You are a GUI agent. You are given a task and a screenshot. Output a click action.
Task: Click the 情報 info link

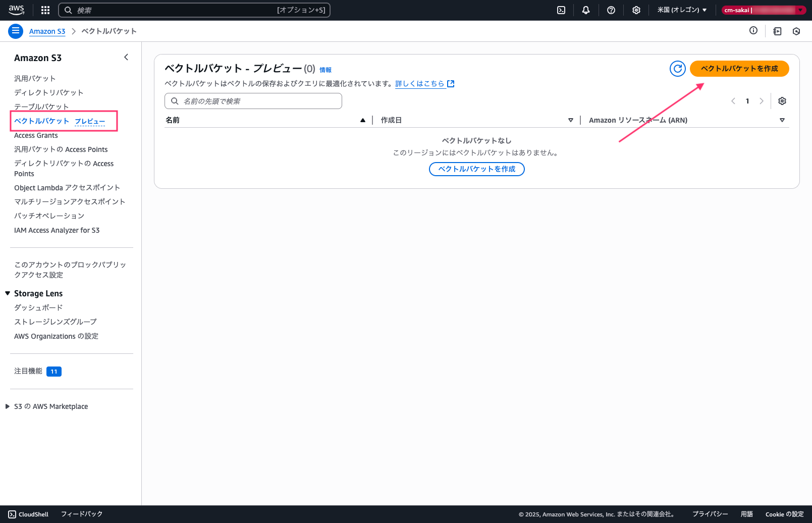pyautogui.click(x=326, y=70)
